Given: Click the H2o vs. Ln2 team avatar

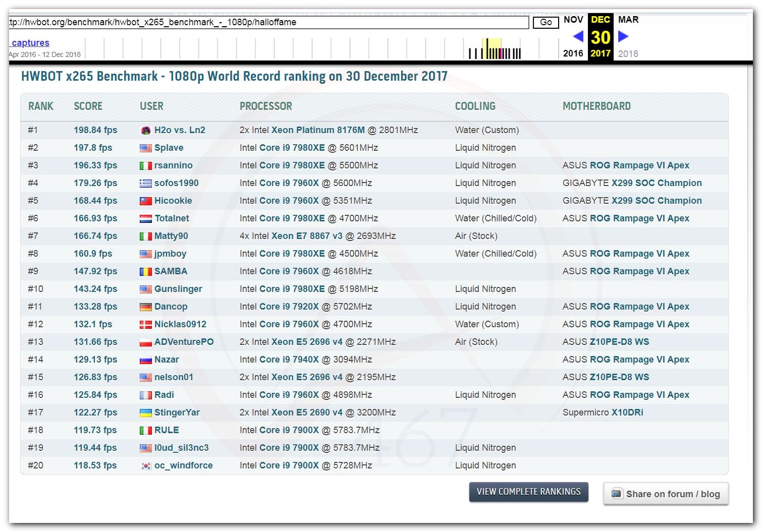Looking at the screenshot, I should coord(145,131).
